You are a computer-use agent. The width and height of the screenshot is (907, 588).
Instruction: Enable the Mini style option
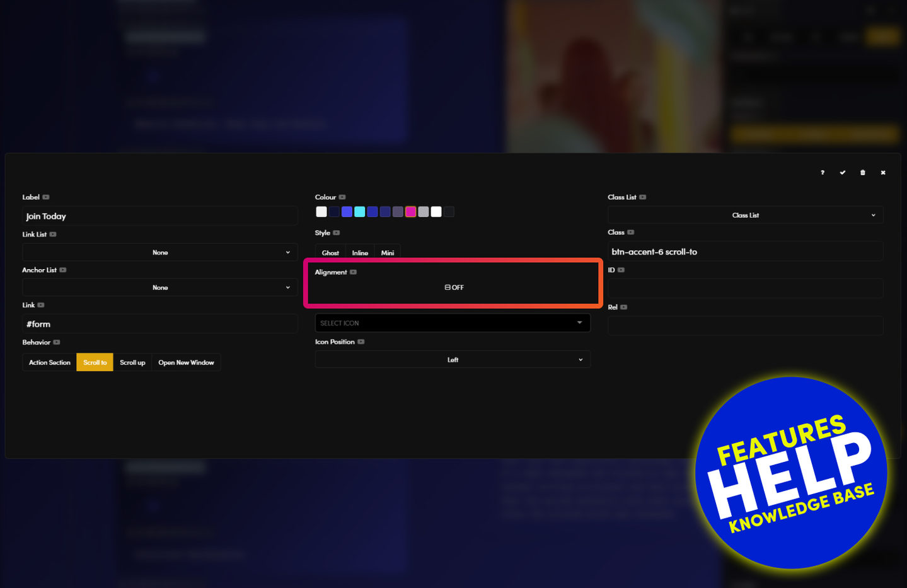pyautogui.click(x=387, y=253)
